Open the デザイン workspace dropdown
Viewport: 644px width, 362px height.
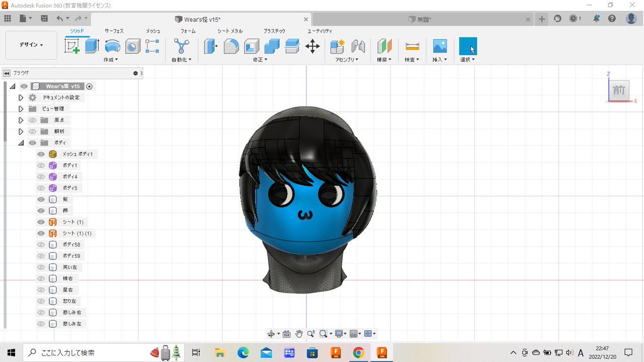[31, 45]
